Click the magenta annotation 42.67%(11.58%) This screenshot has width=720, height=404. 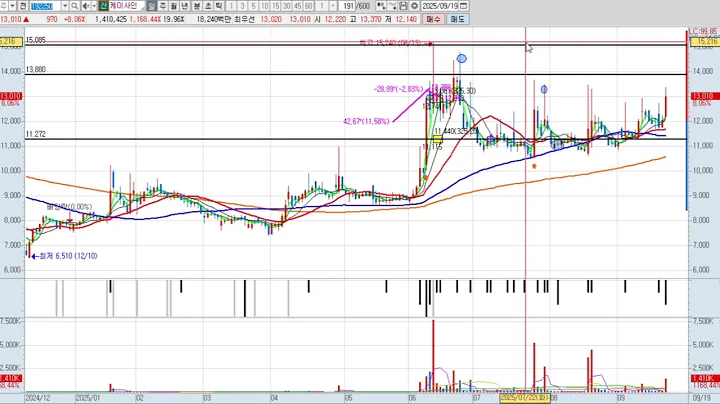[366, 122]
